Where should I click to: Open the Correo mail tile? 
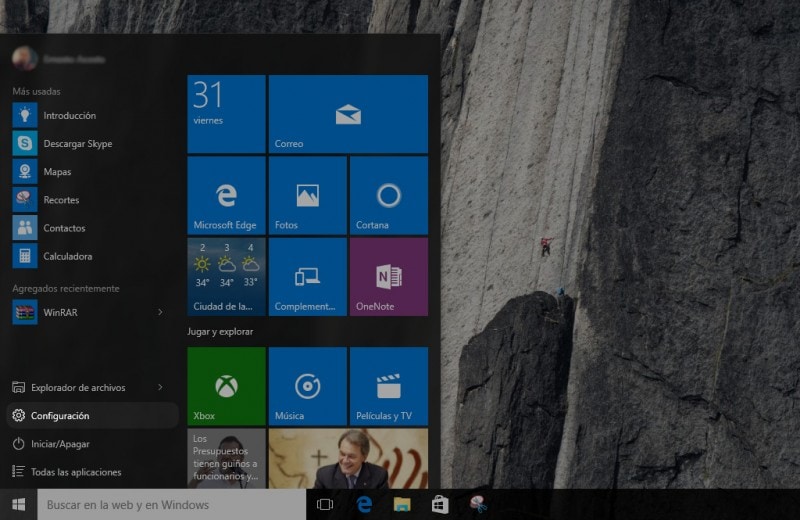(x=348, y=114)
